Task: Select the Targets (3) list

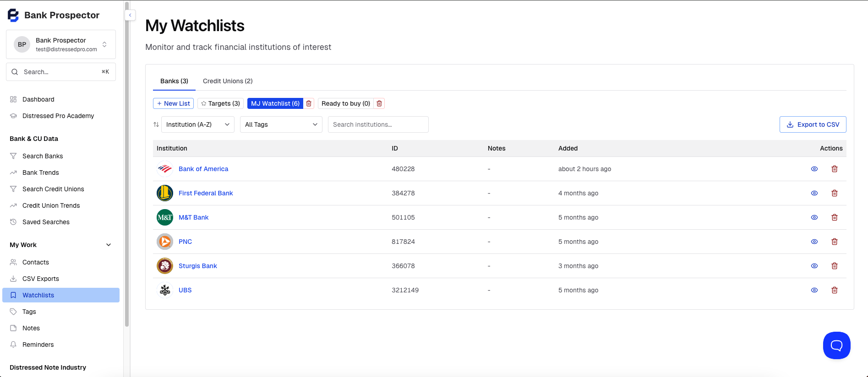Action: (220, 103)
